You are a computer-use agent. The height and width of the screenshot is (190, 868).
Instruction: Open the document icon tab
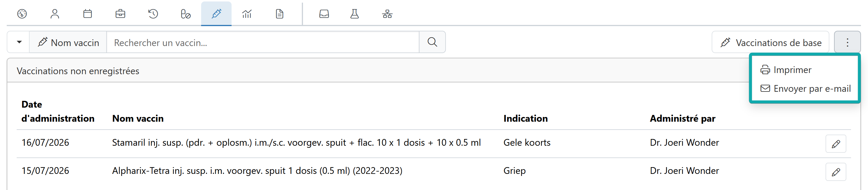click(x=279, y=14)
